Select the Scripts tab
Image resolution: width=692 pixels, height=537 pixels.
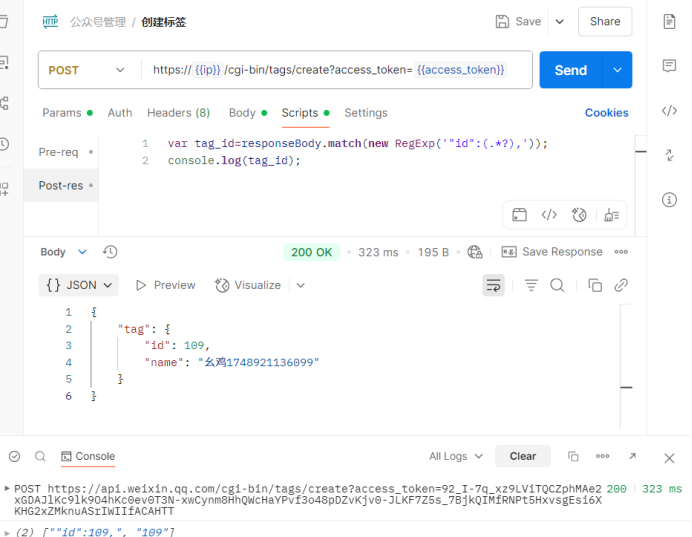305,113
